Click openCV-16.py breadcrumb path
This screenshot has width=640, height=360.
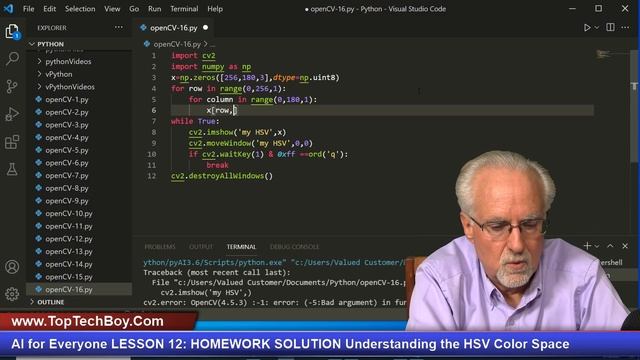tap(177, 44)
